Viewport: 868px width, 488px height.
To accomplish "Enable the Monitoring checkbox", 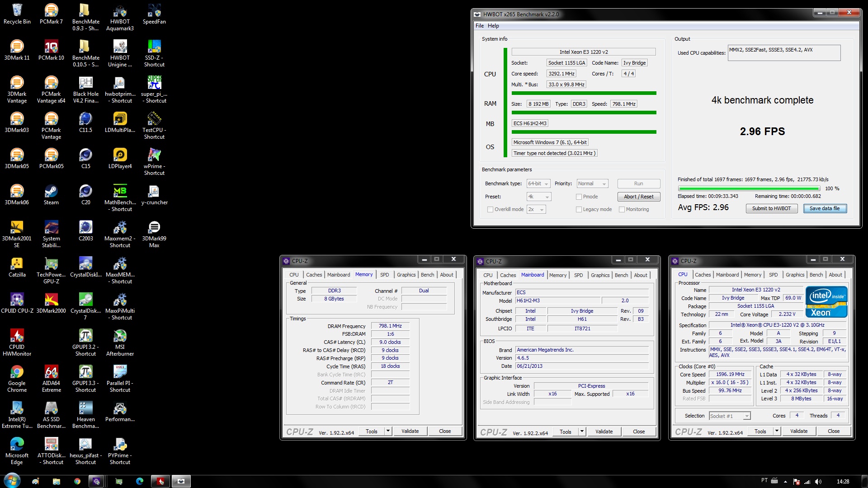I will click(x=622, y=209).
